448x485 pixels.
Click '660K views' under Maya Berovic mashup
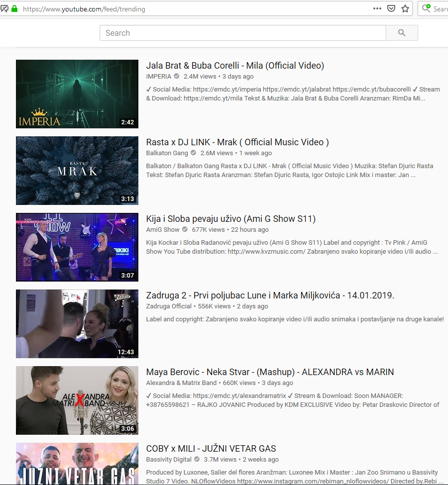pyautogui.click(x=239, y=383)
